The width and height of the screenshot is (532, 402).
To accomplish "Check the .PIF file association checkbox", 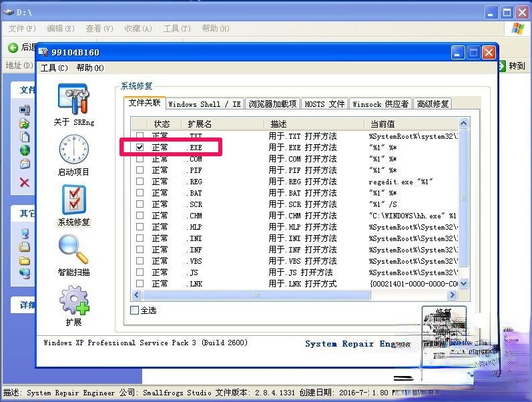I will 140,170.
